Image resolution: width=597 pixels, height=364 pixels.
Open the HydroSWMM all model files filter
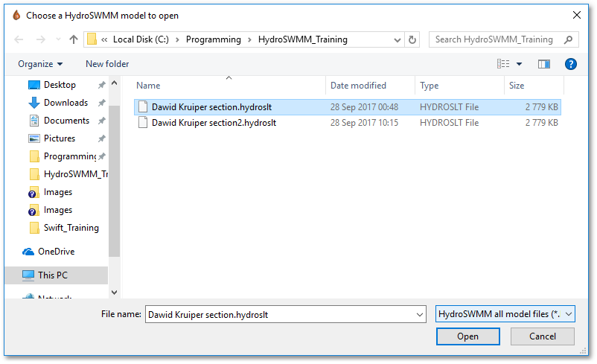pos(505,314)
